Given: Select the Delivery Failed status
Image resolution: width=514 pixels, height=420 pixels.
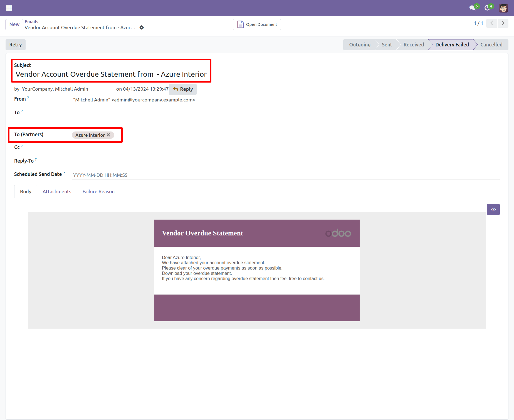Looking at the screenshot, I should (x=452, y=45).
